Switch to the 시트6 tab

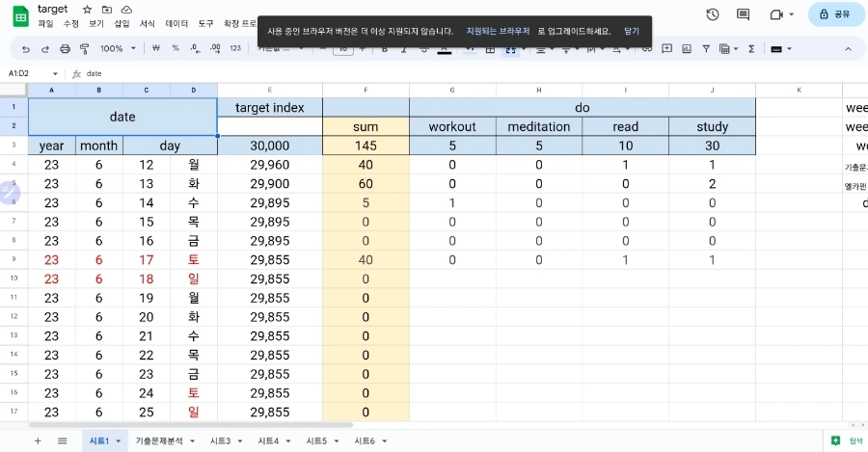pos(365,441)
